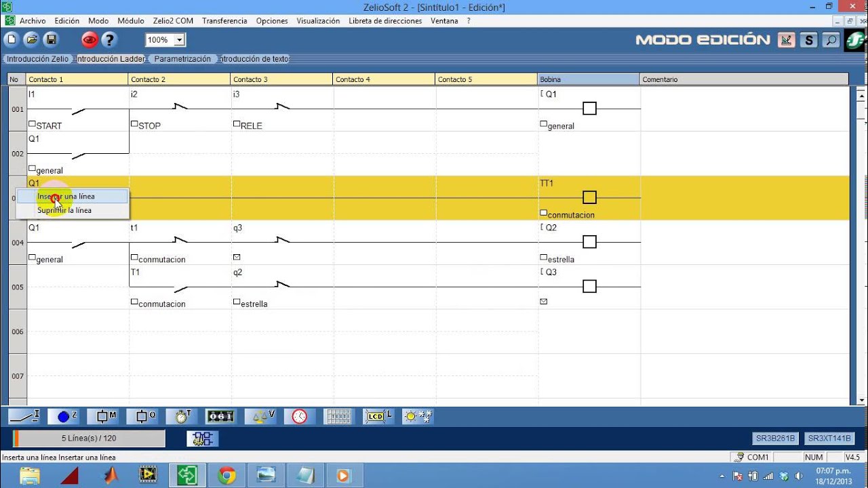Switch to Monitoring mode magnifier icon
868x488 pixels.
[831, 40]
